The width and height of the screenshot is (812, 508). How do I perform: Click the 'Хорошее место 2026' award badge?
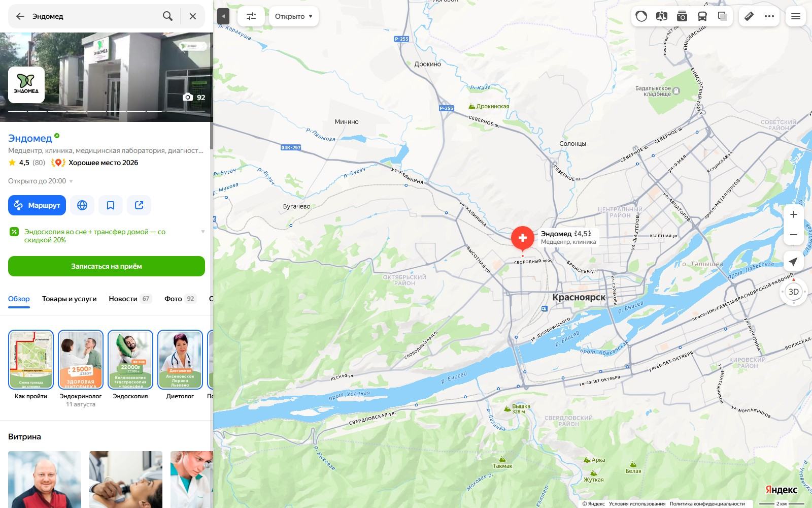tap(95, 163)
